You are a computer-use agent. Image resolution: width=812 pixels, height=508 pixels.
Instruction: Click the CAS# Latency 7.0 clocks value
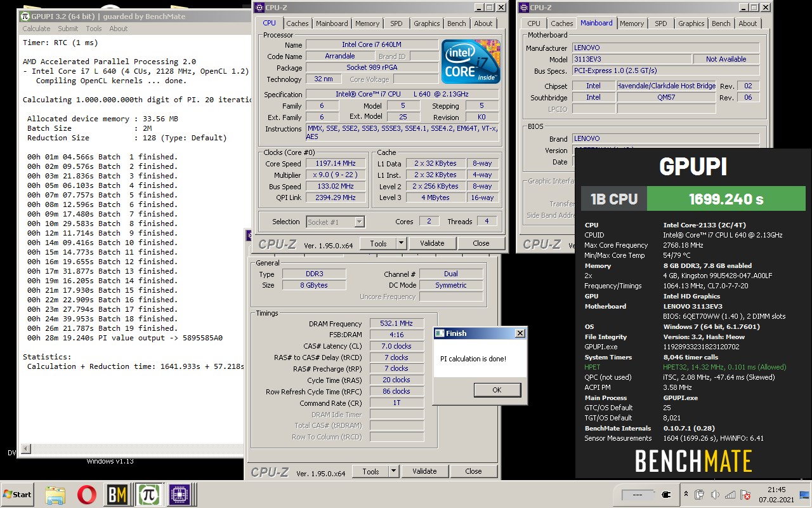396,346
